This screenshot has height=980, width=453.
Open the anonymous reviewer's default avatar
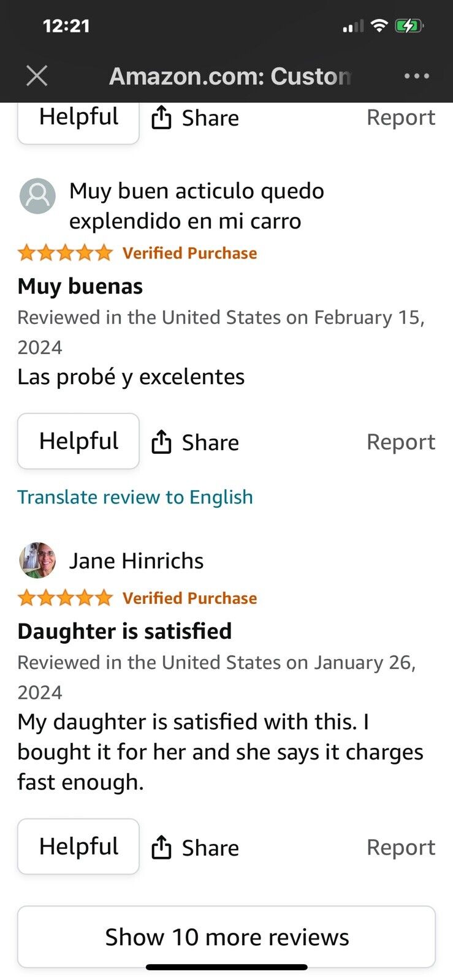[x=37, y=196]
